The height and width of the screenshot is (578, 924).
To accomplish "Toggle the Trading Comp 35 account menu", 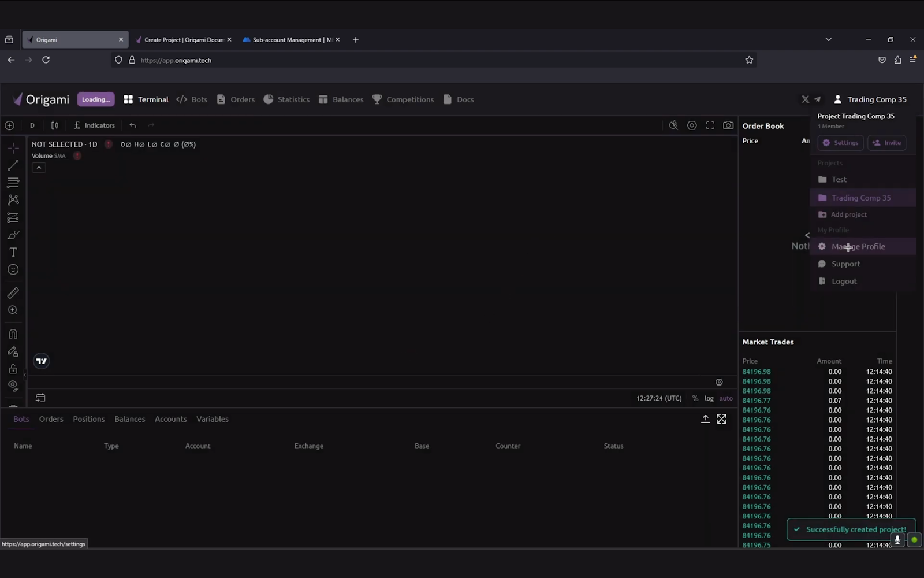I will tap(870, 99).
